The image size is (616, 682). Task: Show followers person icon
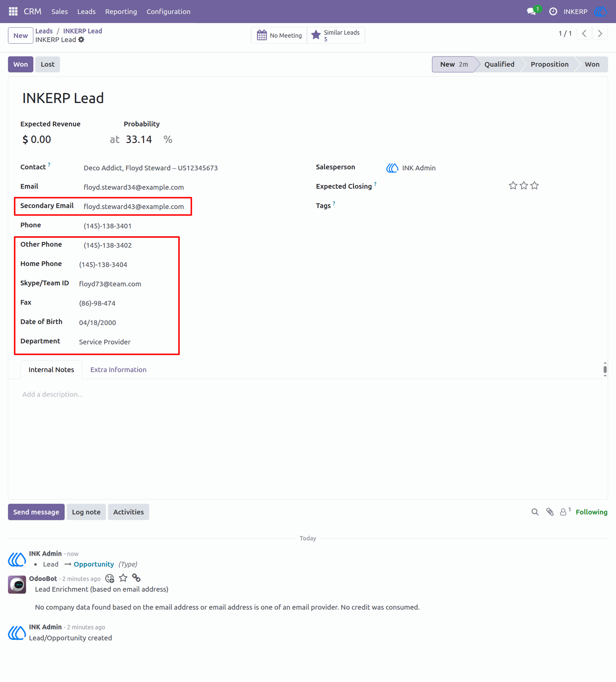coord(563,512)
